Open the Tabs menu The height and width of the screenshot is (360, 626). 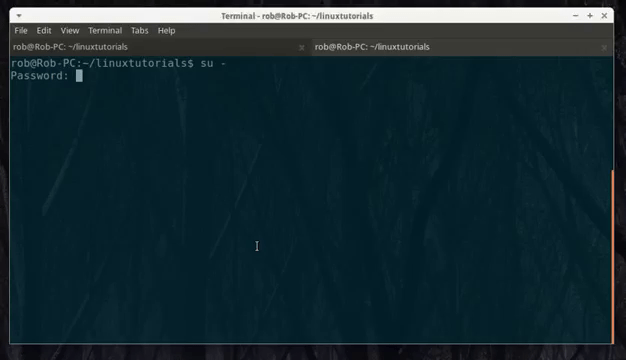pyautogui.click(x=140, y=31)
